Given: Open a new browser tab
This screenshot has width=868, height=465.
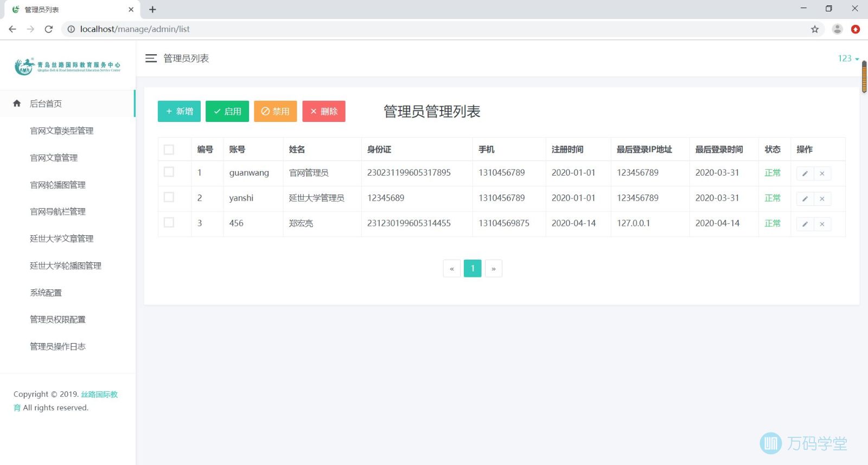Looking at the screenshot, I should pyautogui.click(x=152, y=9).
